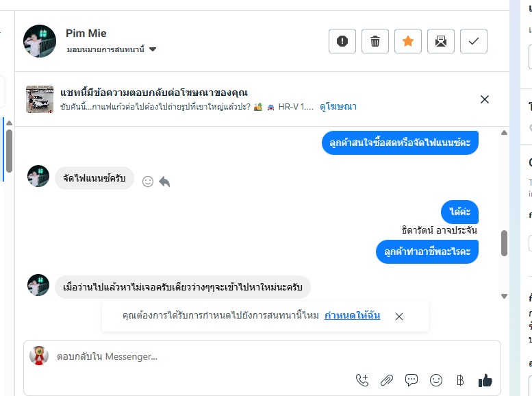Star this conversation as follow-up
The width and height of the screenshot is (532, 396).
(408, 41)
